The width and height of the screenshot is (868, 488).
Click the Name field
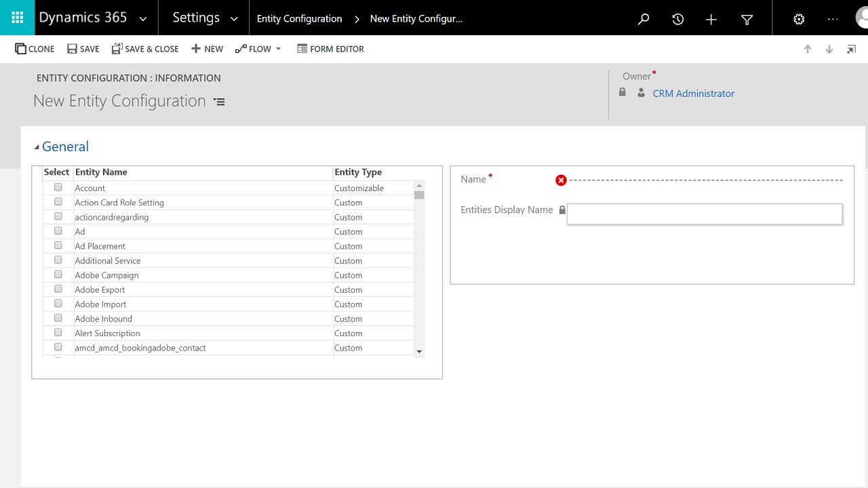pos(705,180)
